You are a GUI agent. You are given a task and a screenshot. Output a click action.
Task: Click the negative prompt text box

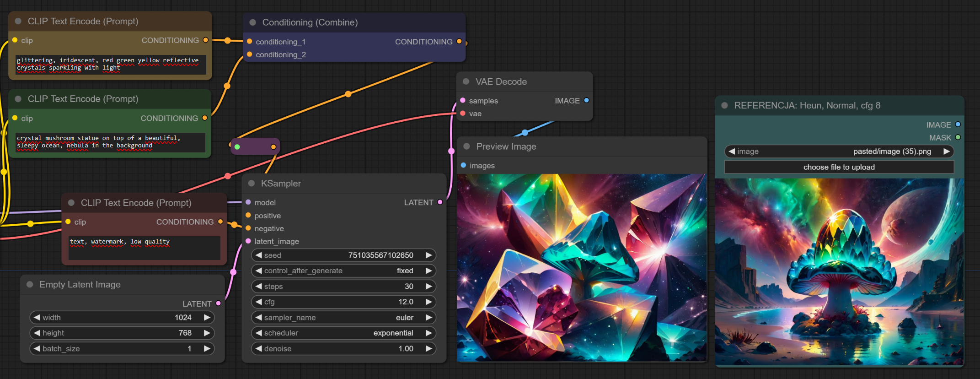144,248
